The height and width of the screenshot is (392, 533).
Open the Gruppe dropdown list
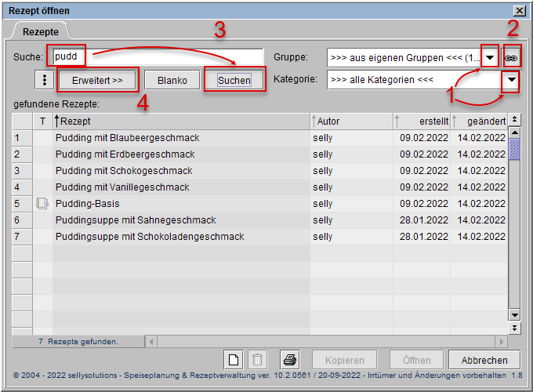coord(490,57)
